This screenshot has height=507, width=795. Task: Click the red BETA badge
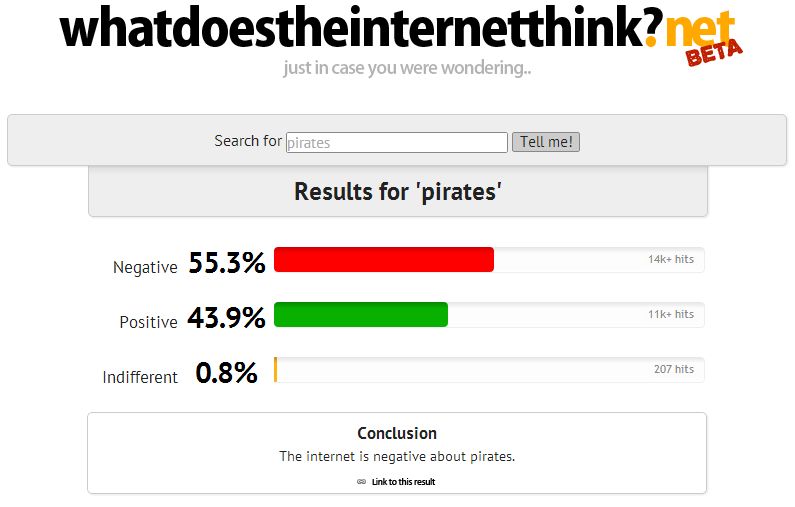point(715,50)
